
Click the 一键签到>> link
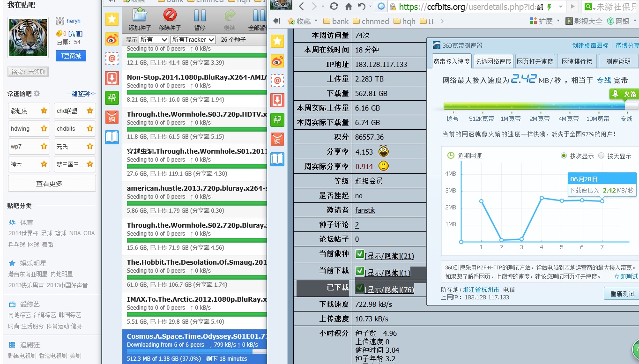[81, 94]
